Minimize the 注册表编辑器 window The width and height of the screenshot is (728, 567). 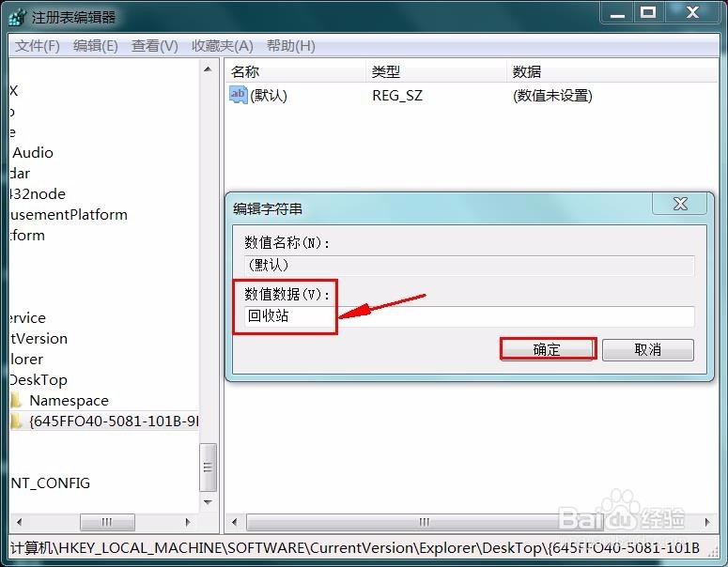[x=617, y=13]
